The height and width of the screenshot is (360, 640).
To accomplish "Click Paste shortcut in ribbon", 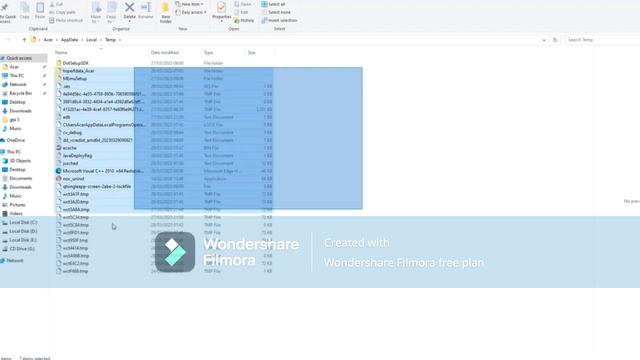I will point(66,20).
